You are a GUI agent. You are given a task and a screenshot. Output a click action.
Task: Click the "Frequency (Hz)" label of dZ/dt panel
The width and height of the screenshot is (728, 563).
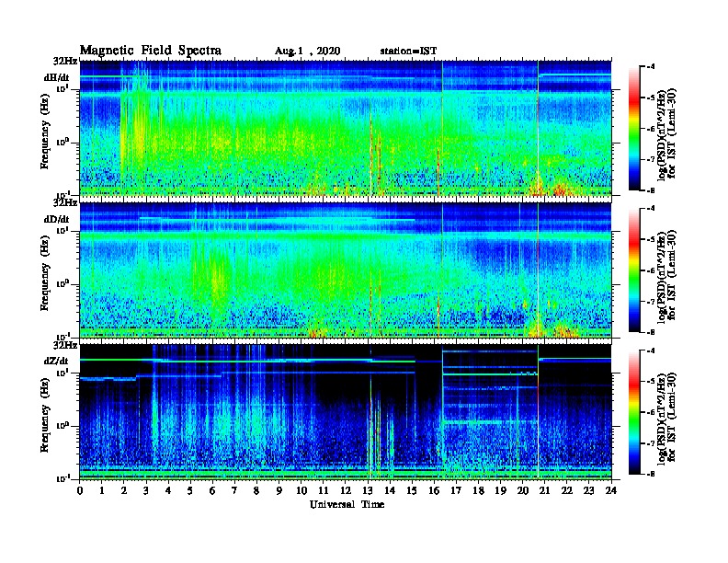pyautogui.click(x=45, y=415)
